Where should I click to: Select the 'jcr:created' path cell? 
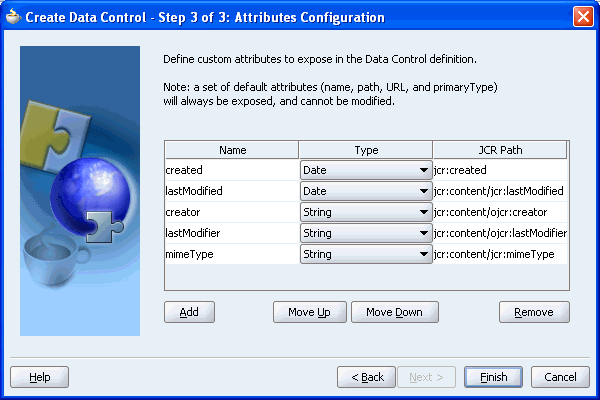point(500,170)
